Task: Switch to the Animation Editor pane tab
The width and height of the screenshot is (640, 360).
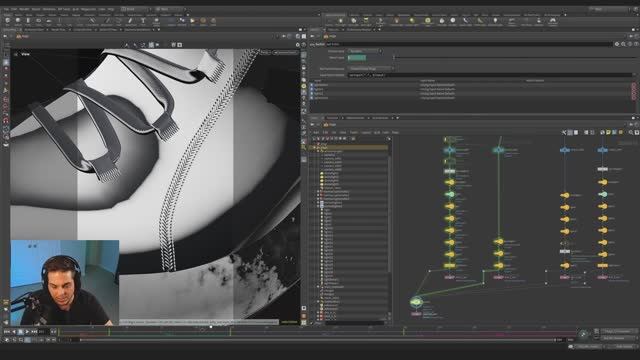Action: pyautogui.click(x=33, y=29)
